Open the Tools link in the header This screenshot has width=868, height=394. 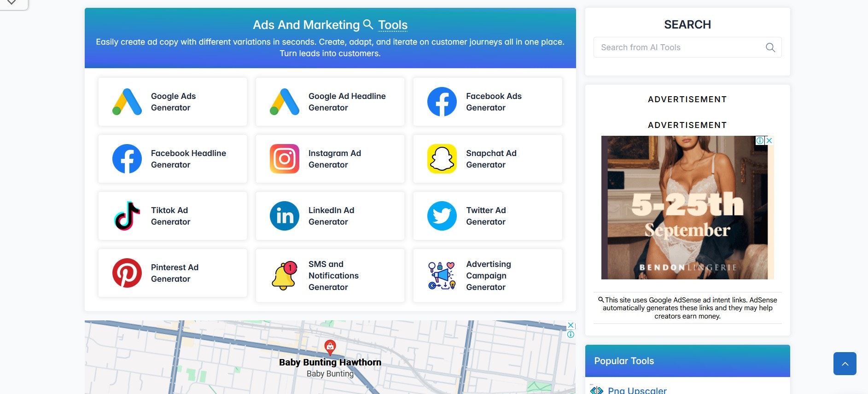pyautogui.click(x=392, y=25)
